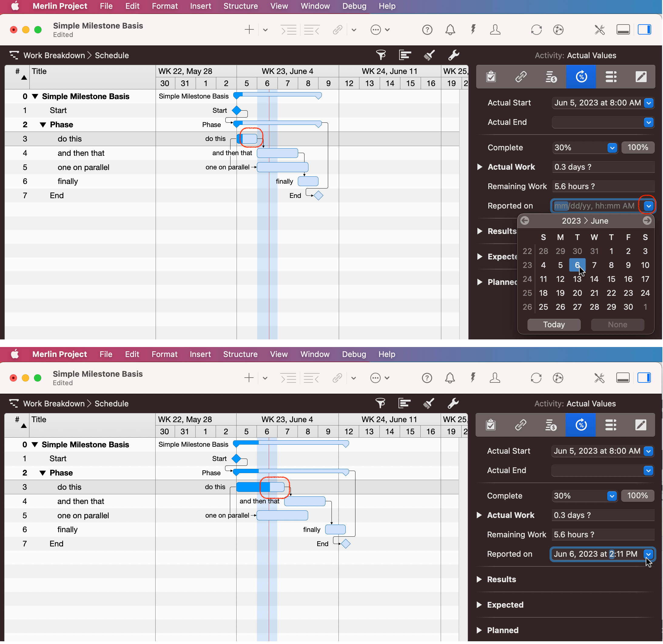Select the 'and then that' bar in upper Gantt
This screenshot has height=644, width=663.
pyautogui.click(x=278, y=153)
